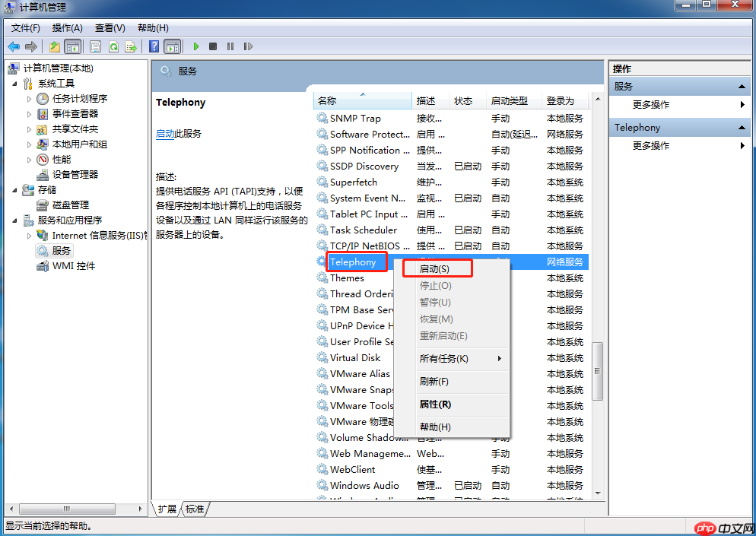Toggle the show/hide console tree icon
The height and width of the screenshot is (536, 756).
click(x=72, y=46)
